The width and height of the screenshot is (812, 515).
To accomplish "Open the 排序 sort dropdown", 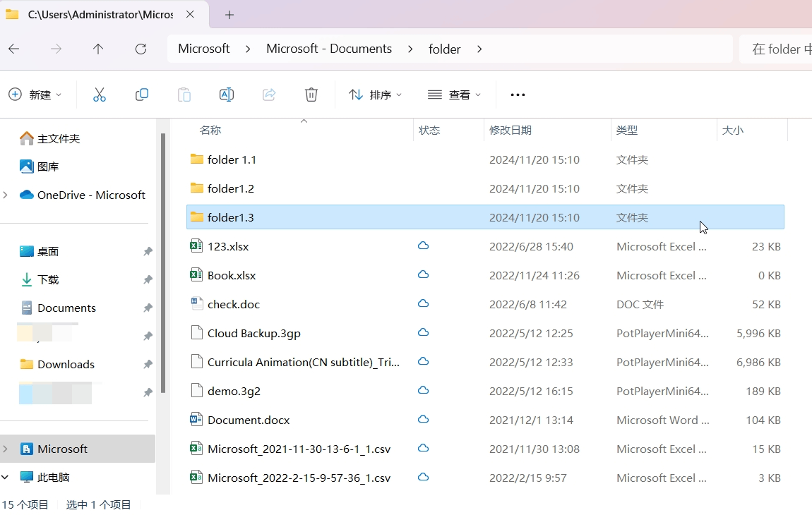I will (x=376, y=95).
